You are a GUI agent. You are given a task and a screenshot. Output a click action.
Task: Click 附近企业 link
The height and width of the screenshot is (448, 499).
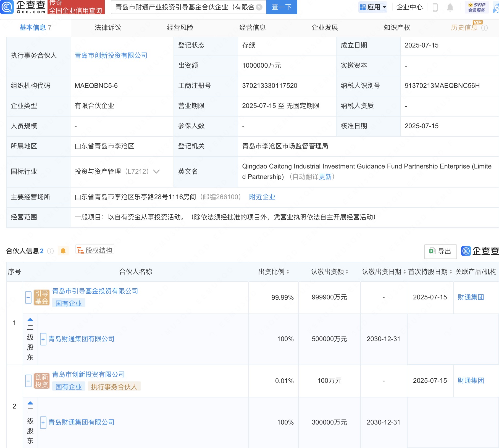(x=262, y=197)
